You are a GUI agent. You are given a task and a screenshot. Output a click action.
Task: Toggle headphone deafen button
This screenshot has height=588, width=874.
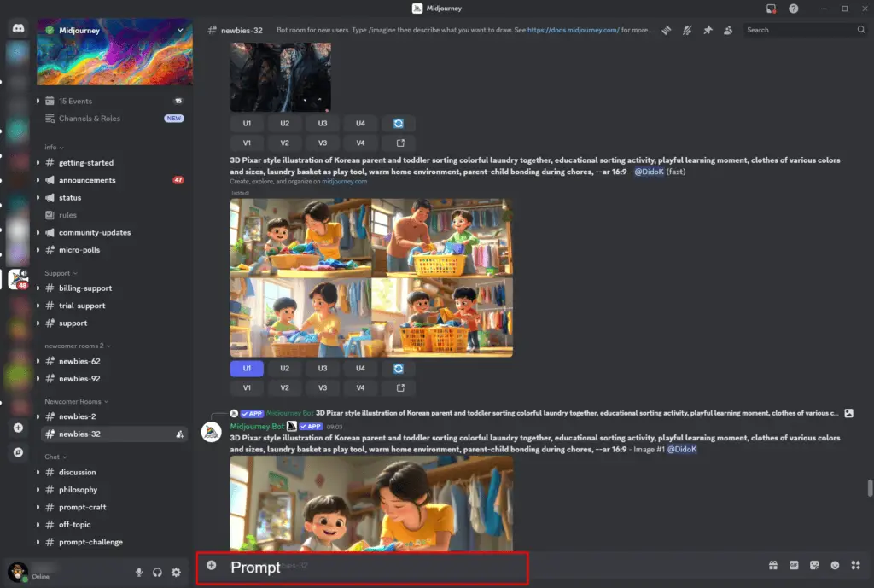pos(157,573)
